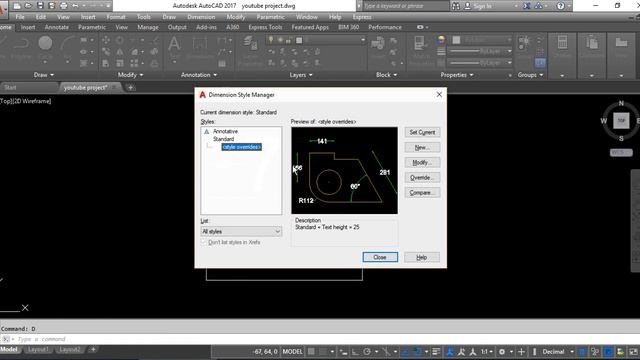Click the Save icon in quick access toolbar

pos(40,6)
